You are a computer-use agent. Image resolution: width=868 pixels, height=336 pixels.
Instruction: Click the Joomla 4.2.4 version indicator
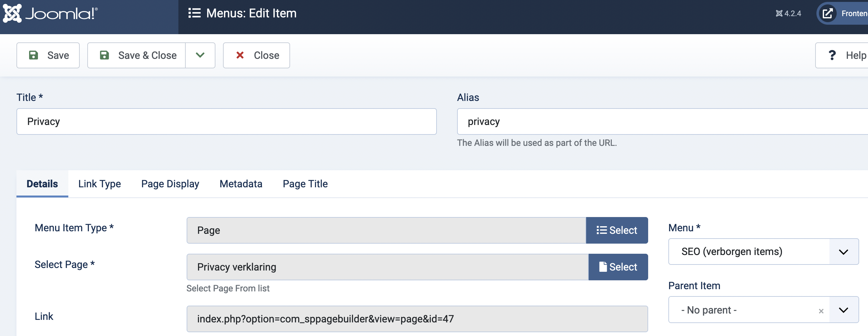(x=788, y=14)
